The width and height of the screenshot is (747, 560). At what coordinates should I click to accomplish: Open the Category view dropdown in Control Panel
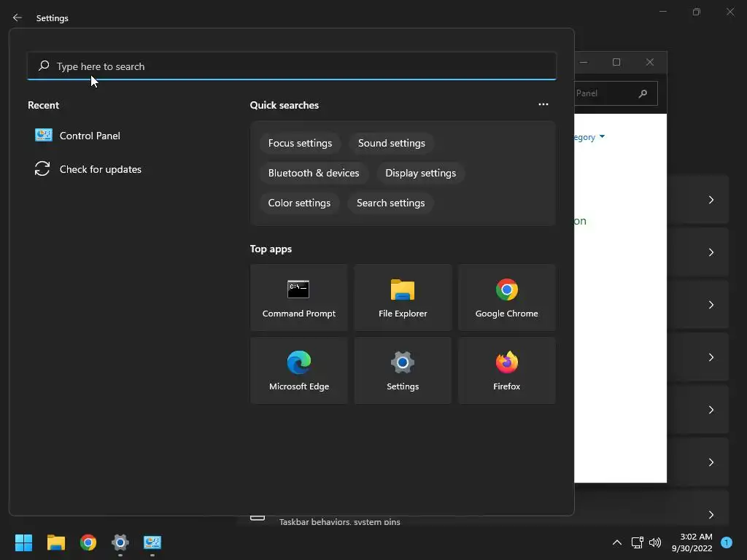point(589,137)
